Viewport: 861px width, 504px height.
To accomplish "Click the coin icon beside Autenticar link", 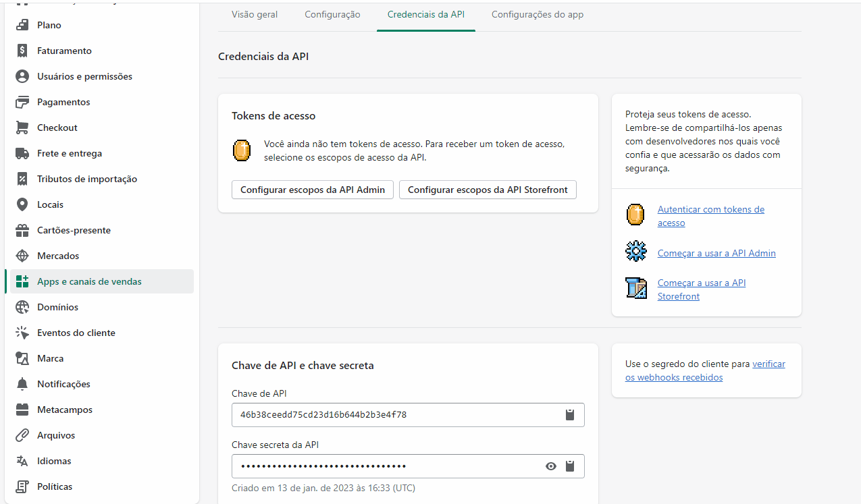I will point(635,215).
